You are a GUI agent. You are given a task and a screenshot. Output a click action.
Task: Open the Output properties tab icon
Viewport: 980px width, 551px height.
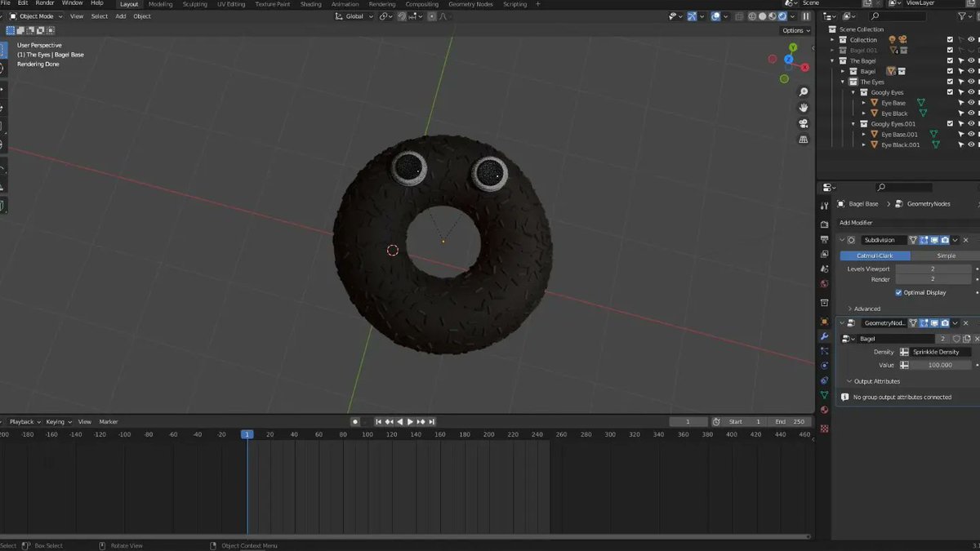(824, 239)
